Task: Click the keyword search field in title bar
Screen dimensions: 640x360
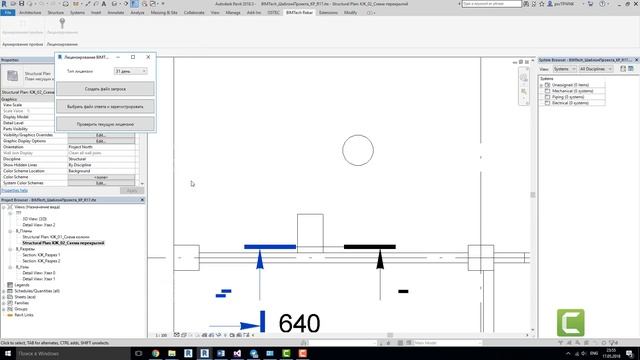Action: (x=492, y=4)
